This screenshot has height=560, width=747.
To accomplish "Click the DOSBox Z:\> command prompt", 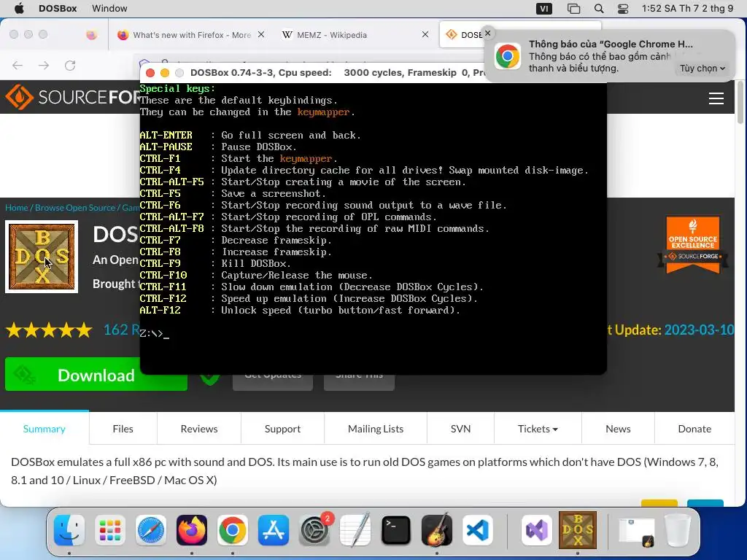I will 155,333.
